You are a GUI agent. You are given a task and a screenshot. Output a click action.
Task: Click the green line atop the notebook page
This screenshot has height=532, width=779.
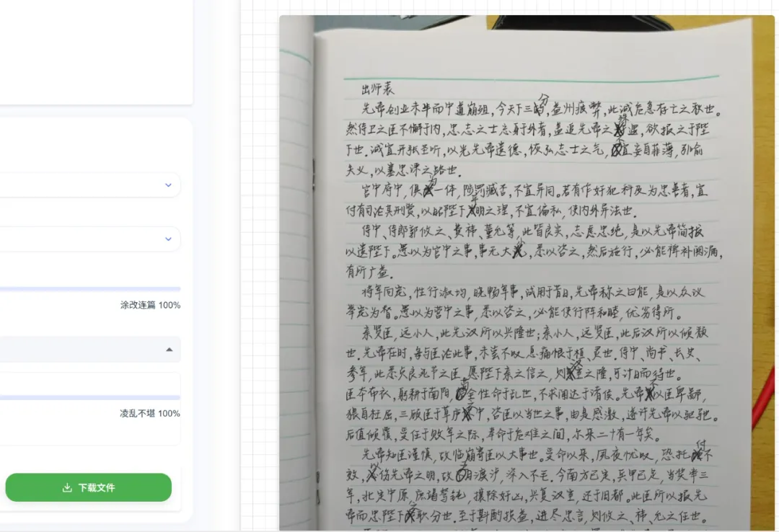click(x=531, y=78)
